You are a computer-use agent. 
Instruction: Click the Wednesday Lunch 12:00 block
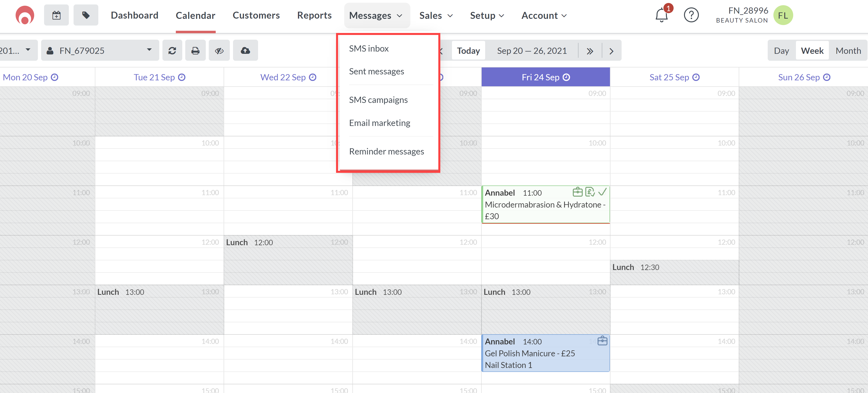tap(288, 260)
